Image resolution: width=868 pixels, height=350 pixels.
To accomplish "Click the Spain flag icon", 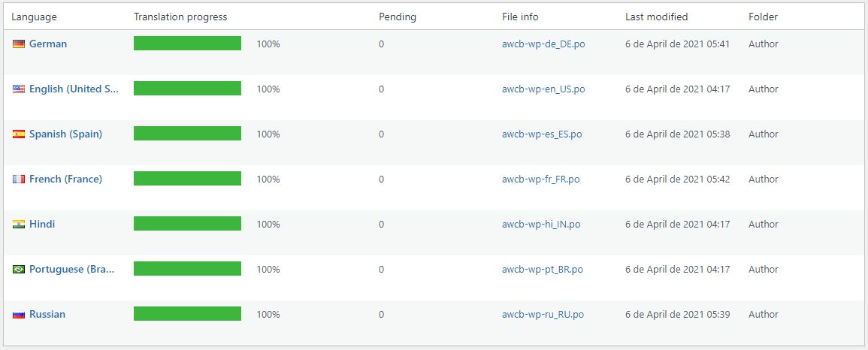I will click(x=19, y=134).
